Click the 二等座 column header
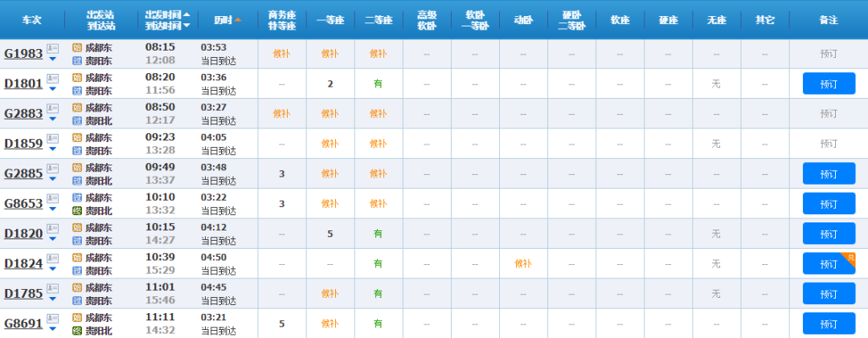868x338 pixels. 379,20
